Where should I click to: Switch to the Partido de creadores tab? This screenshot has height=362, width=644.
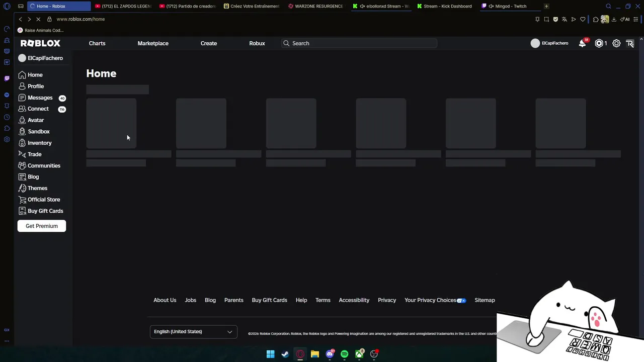click(188, 6)
